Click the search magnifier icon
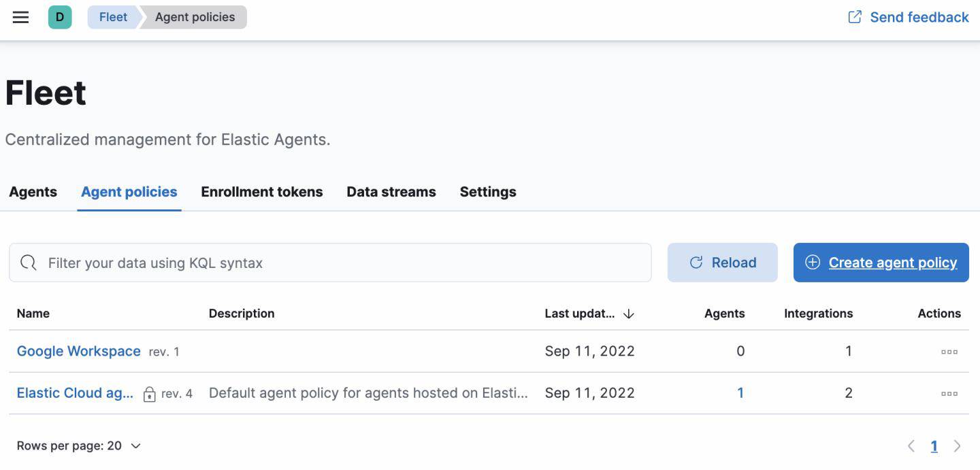The image size is (980, 470). [x=29, y=263]
